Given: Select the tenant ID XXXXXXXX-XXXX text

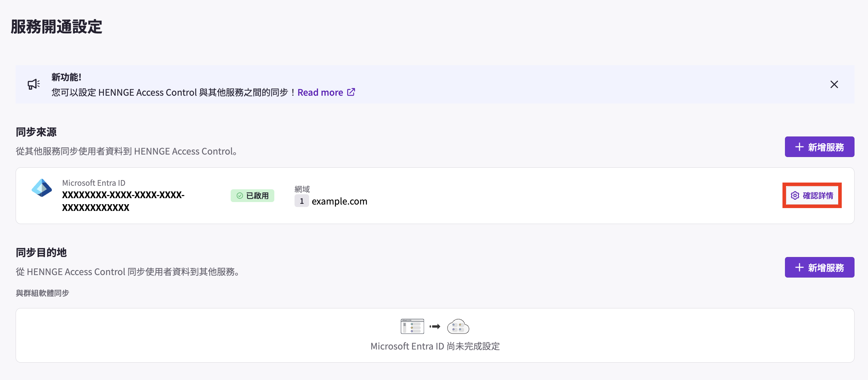Looking at the screenshot, I should coord(123,201).
